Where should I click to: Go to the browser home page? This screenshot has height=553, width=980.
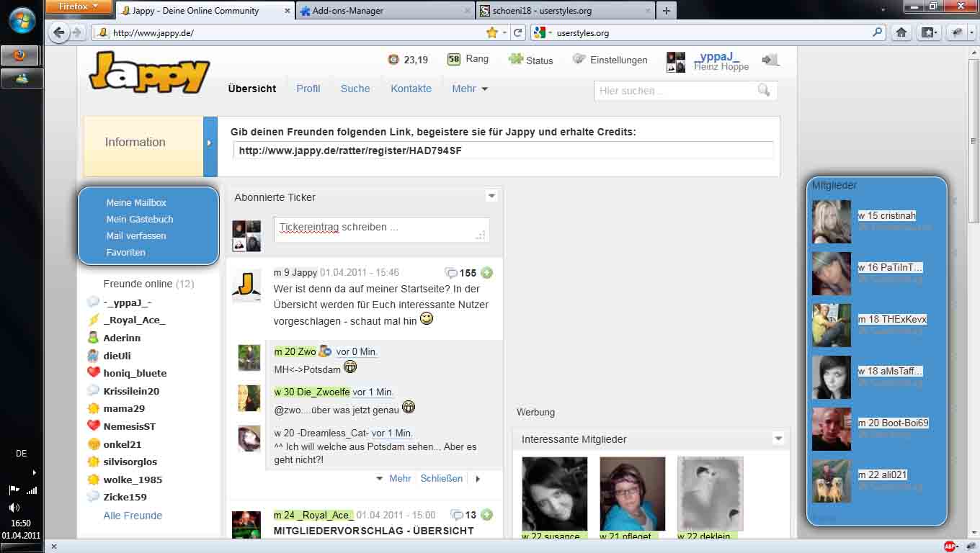click(x=901, y=32)
